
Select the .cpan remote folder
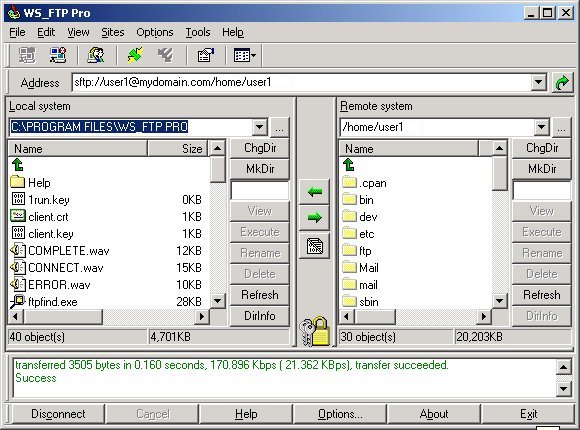click(364, 183)
